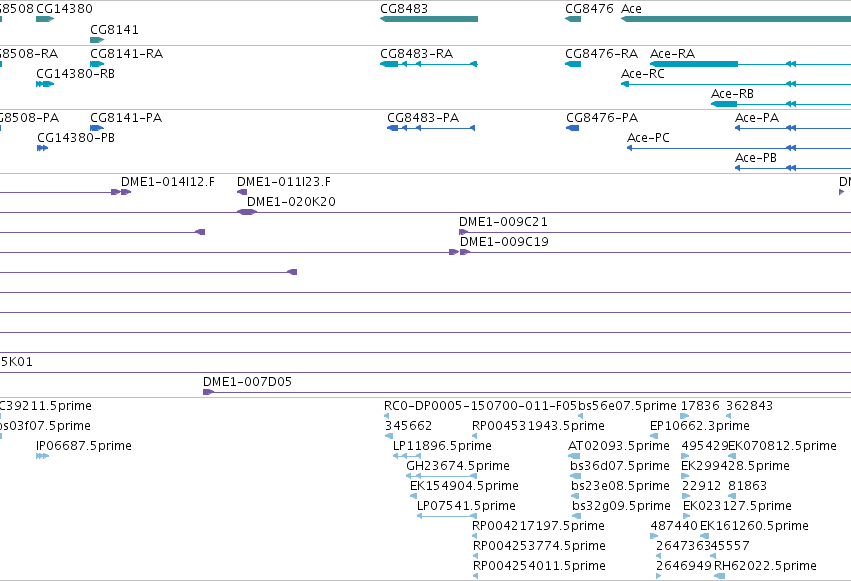Click clone DME1-007D05 label
The height and width of the screenshot is (581, 851).
tap(247, 382)
